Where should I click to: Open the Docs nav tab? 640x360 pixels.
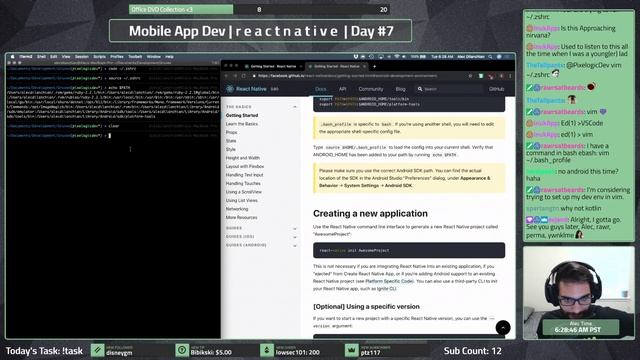320,89
